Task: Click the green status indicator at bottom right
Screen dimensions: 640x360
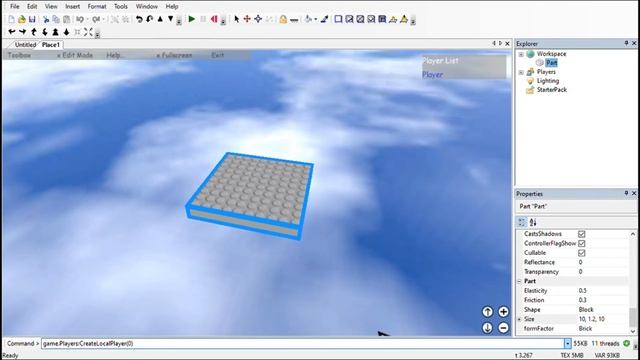Action: tap(627, 344)
